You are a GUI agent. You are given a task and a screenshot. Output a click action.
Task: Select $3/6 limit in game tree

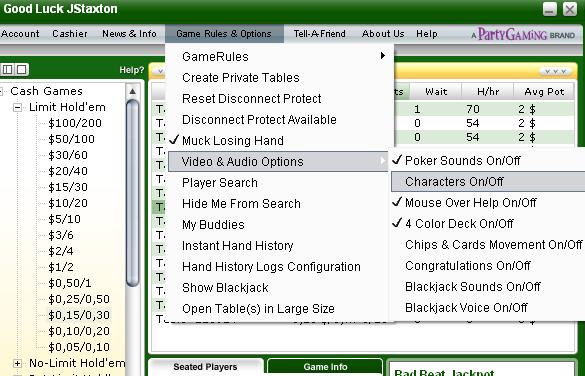pos(61,235)
